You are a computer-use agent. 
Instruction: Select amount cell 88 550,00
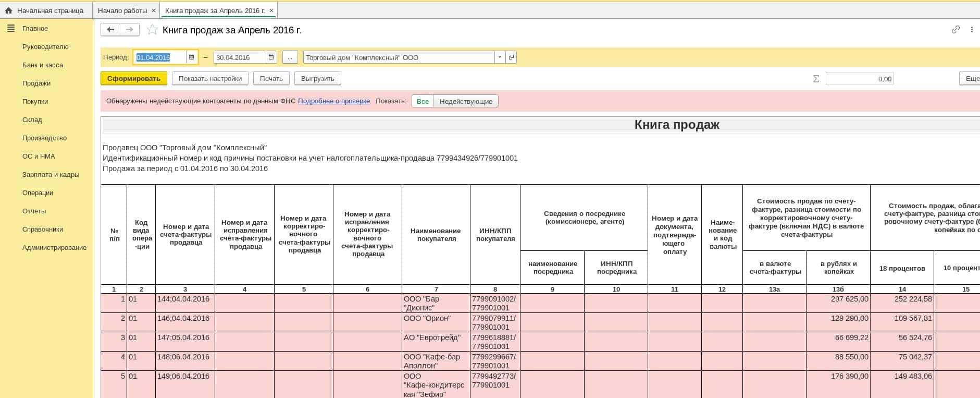tap(838, 361)
